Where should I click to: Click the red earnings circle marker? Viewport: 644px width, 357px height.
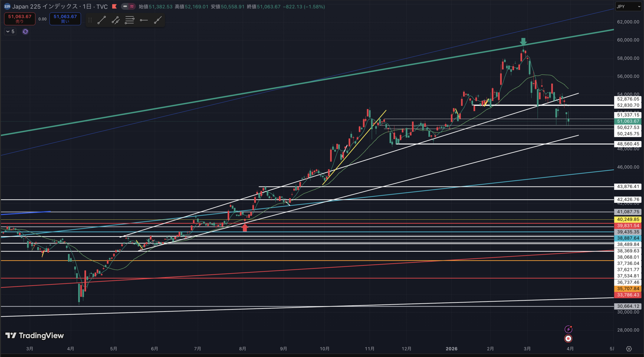[568, 339]
